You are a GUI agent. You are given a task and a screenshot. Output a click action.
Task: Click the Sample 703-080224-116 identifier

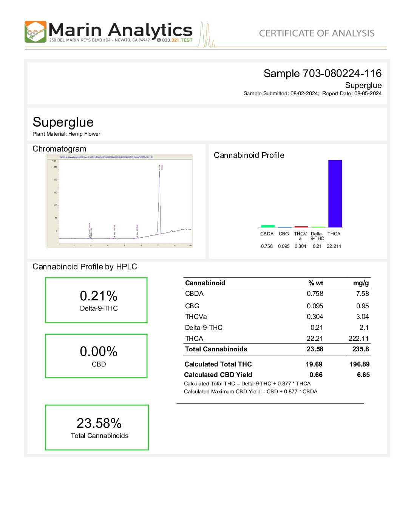(323, 73)
